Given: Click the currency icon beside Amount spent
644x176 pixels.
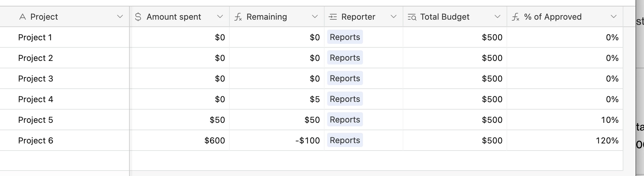Looking at the screenshot, I should click(x=138, y=17).
